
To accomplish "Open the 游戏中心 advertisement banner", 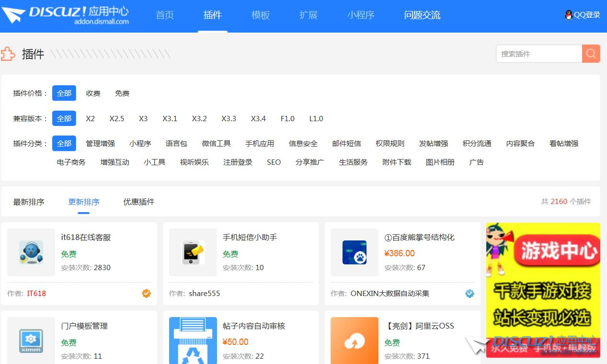I will pos(543,290).
